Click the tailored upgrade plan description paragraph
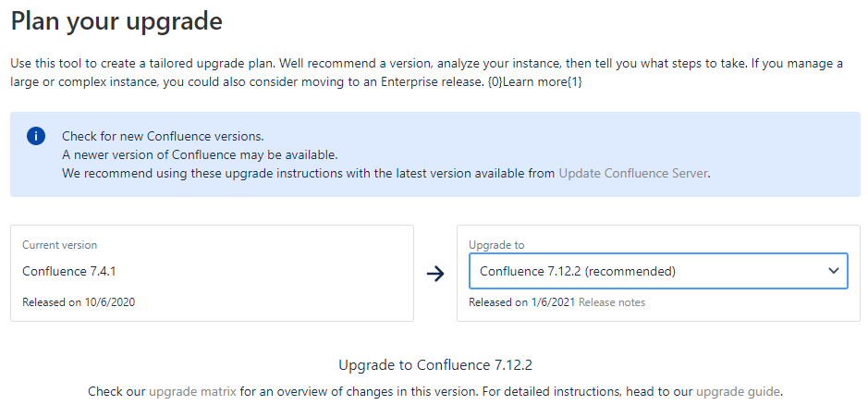The width and height of the screenshot is (868, 405). pyautogui.click(x=427, y=72)
